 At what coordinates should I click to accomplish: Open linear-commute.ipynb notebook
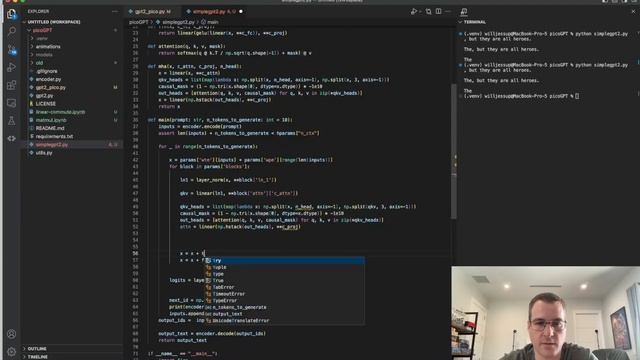pyautogui.click(x=60, y=112)
